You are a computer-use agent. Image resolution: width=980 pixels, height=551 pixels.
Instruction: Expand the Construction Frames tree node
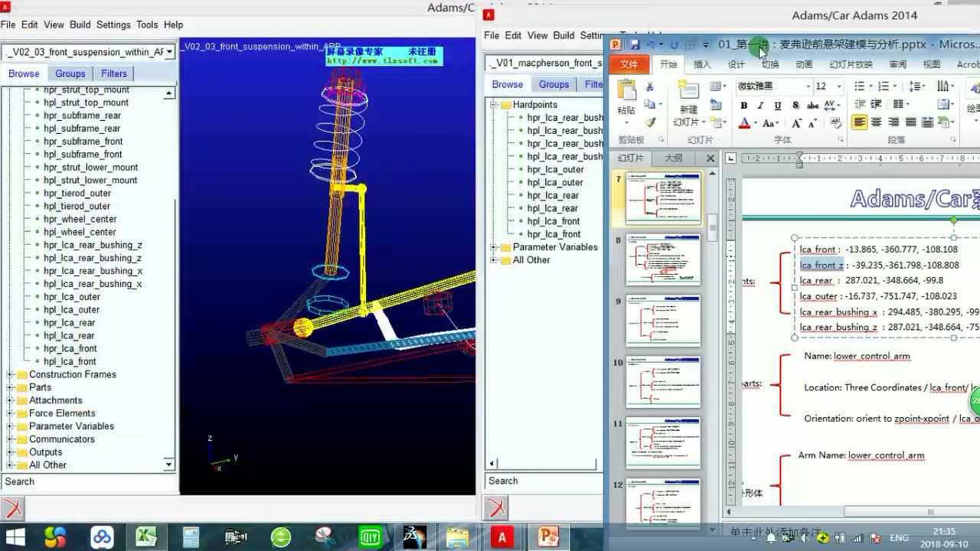point(11,375)
